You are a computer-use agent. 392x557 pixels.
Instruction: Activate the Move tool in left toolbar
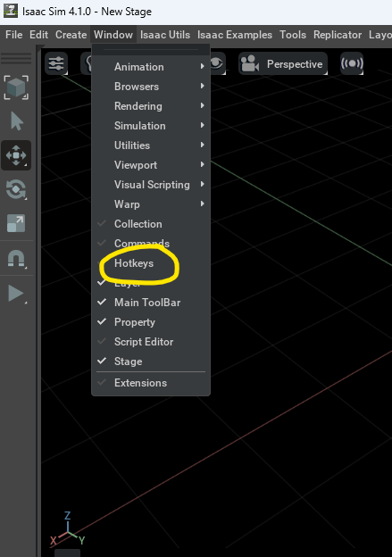(x=16, y=155)
